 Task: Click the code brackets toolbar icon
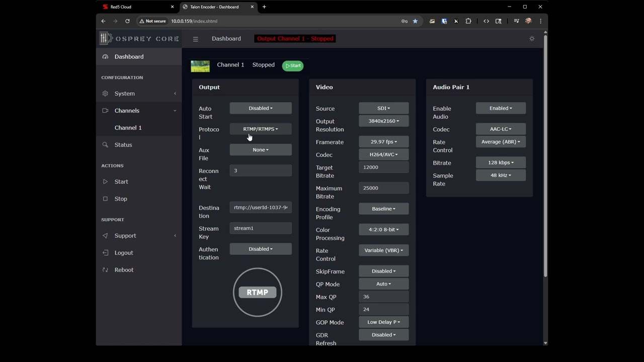pyautogui.click(x=486, y=21)
